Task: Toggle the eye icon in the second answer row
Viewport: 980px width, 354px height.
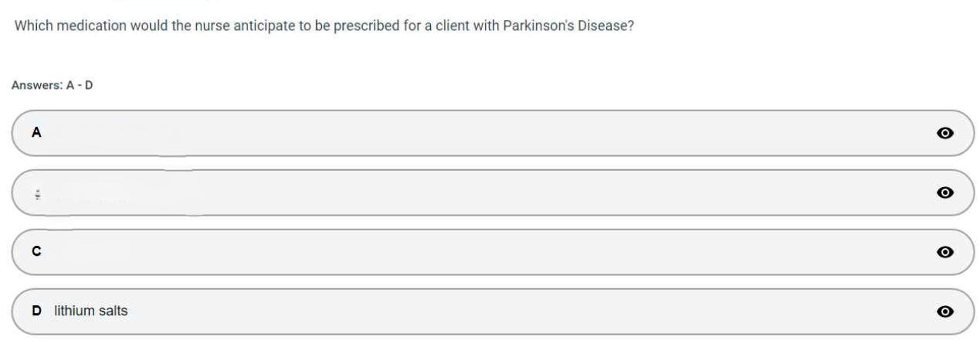Action: (944, 192)
